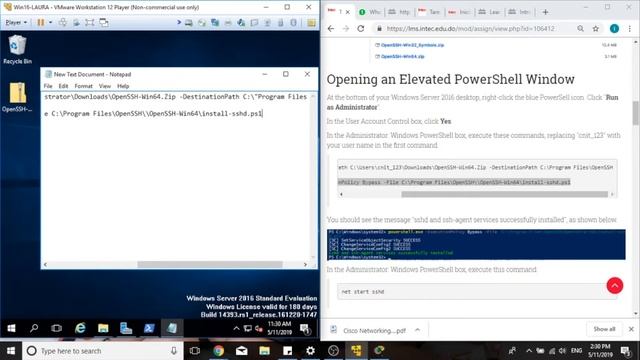Close the Chrome downloads bar
The width and height of the screenshot is (640, 360).
(x=631, y=329)
